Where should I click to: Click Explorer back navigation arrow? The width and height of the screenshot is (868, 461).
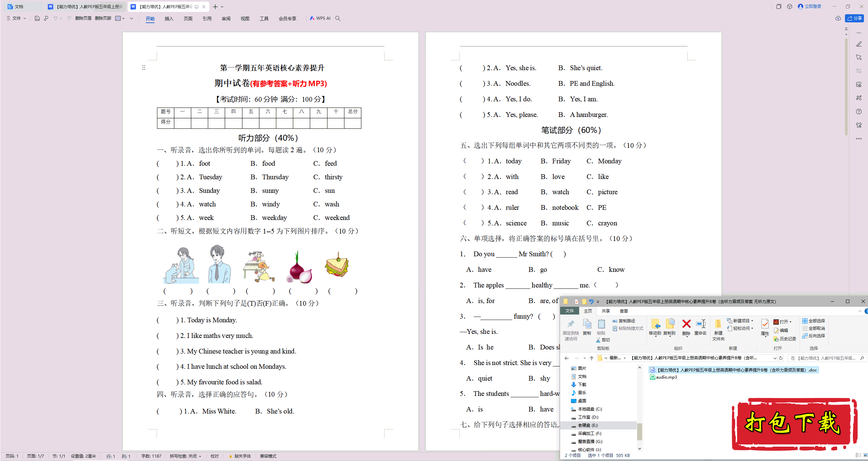[x=567, y=358]
